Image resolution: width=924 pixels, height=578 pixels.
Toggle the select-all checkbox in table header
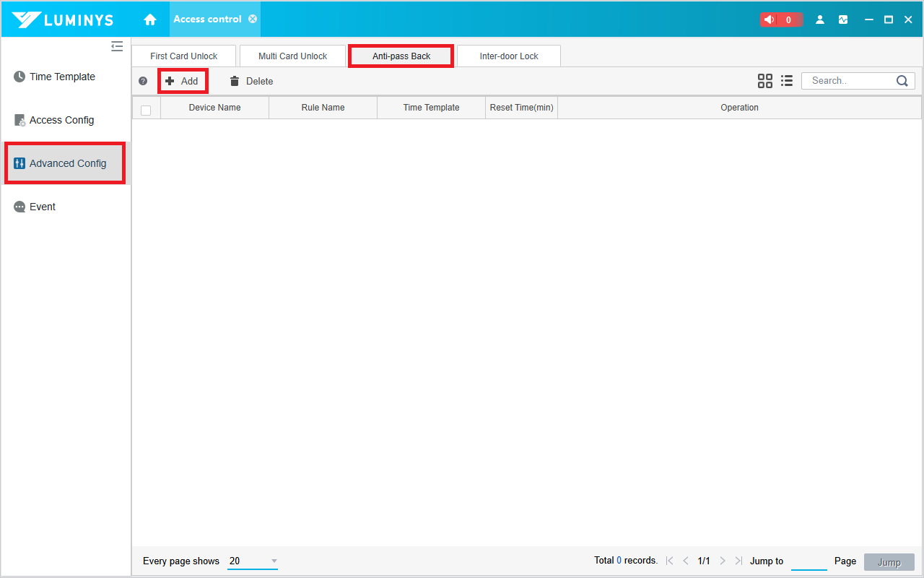tap(146, 110)
